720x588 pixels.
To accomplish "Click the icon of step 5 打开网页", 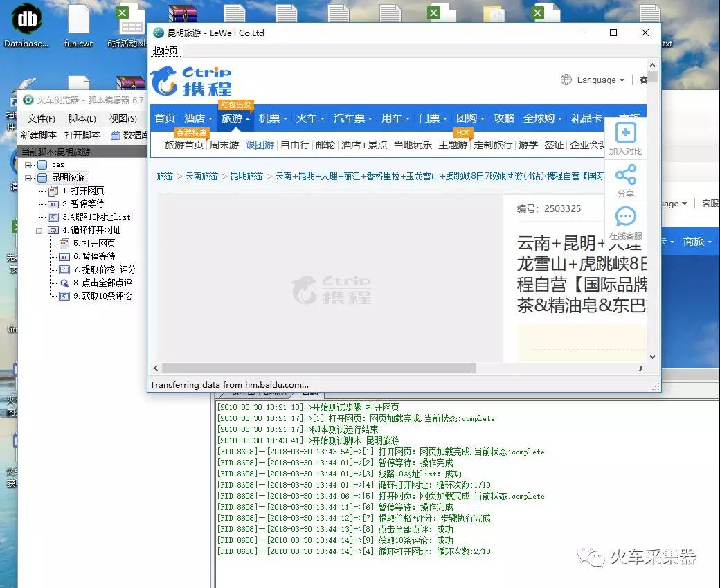I will [x=64, y=244].
